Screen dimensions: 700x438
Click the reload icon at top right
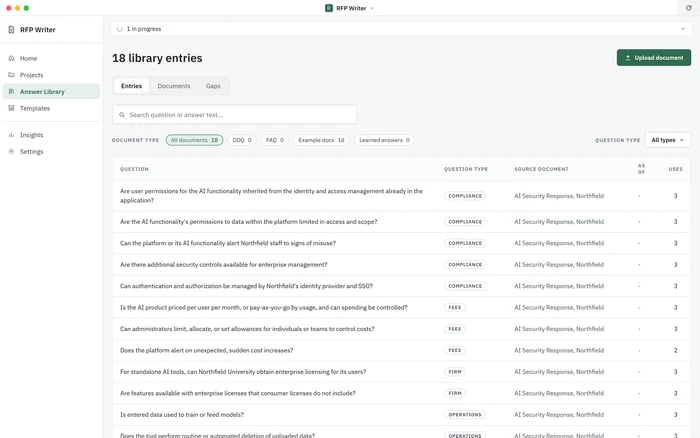click(x=688, y=8)
